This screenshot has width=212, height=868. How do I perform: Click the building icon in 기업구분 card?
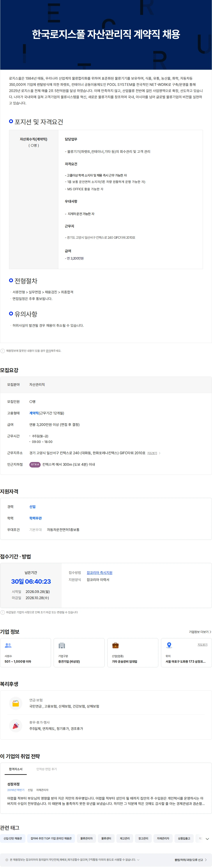[x=62, y=646]
